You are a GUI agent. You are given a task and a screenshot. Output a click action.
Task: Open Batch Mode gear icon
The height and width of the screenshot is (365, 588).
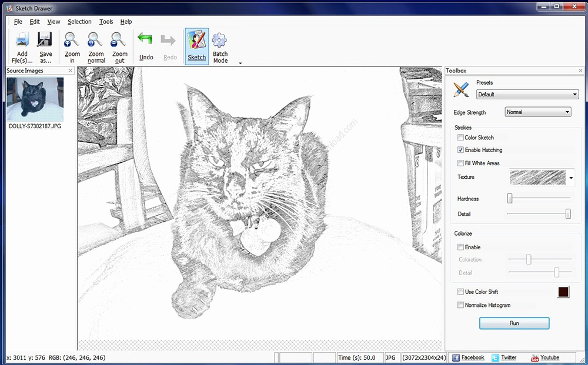(x=220, y=41)
